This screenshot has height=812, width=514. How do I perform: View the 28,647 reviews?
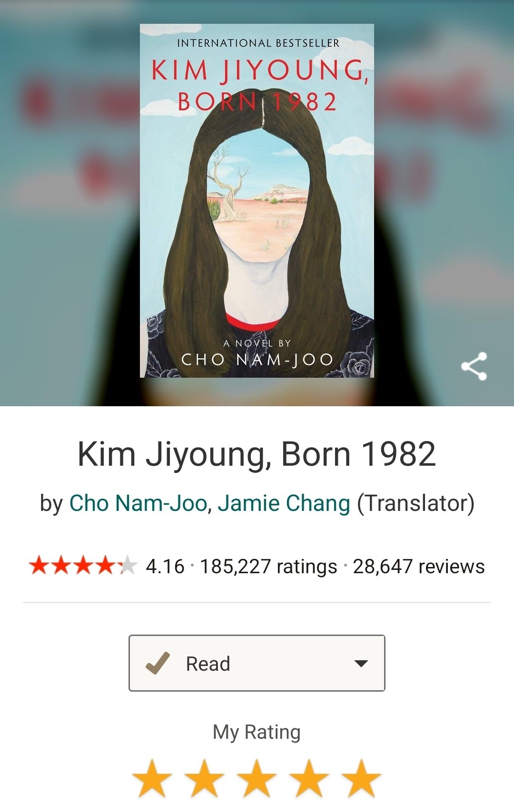click(419, 567)
